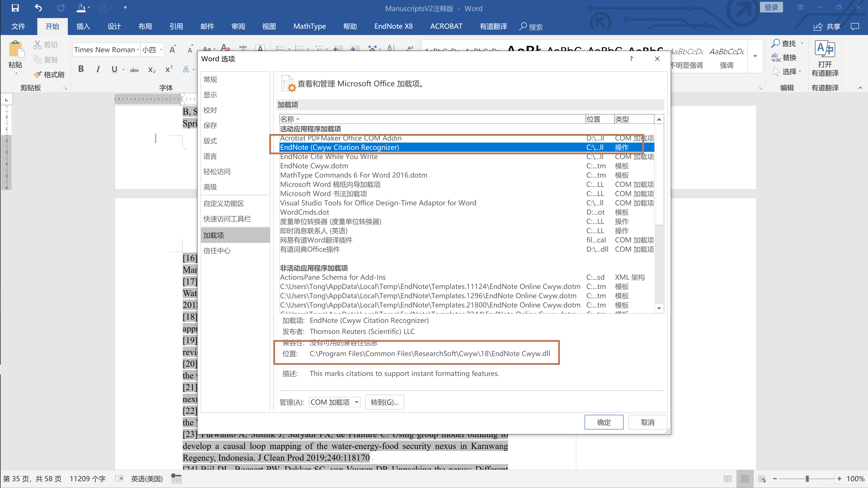Open the EndNote X8 ribbon tab
Screen dimensions: 868x488
coord(393,26)
